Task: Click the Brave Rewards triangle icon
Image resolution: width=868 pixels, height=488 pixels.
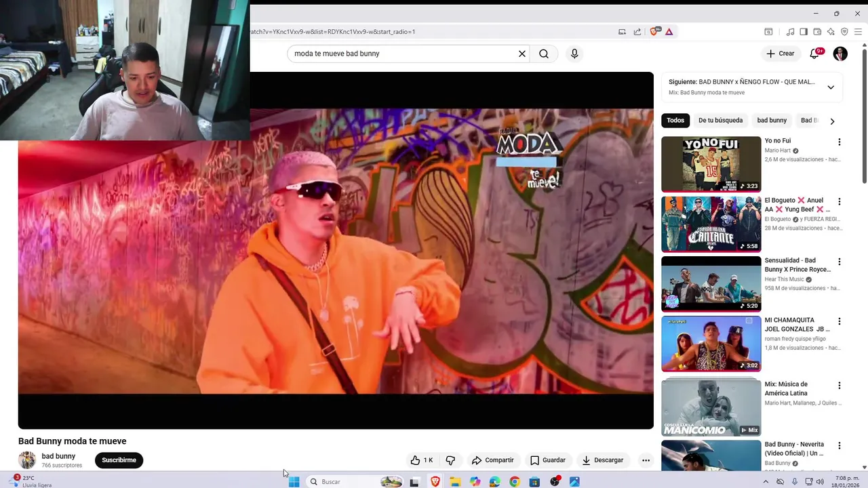Action: pos(669,32)
